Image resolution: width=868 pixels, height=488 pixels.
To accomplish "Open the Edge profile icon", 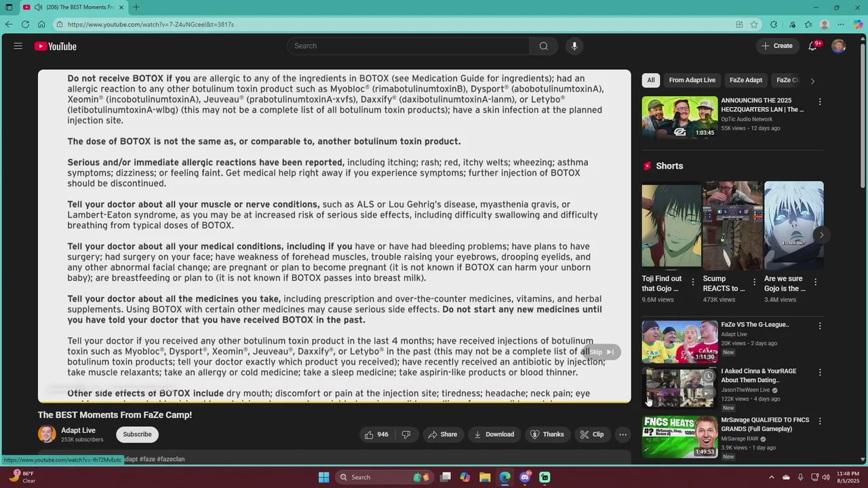I will [825, 24].
